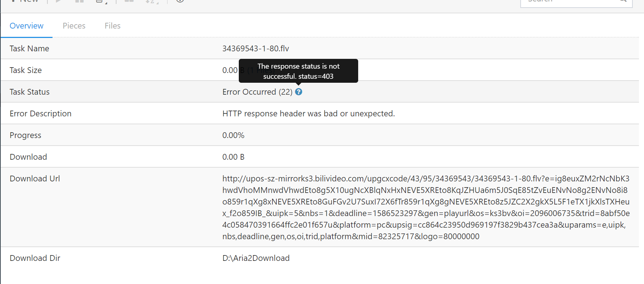This screenshot has height=284, width=644.
Task: Select the Overview tab
Action: (26, 25)
